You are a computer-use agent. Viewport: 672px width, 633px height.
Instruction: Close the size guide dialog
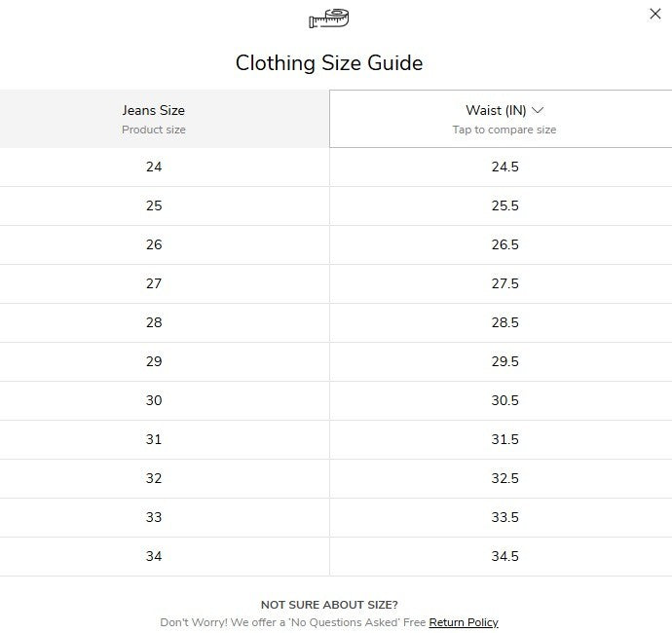(655, 14)
